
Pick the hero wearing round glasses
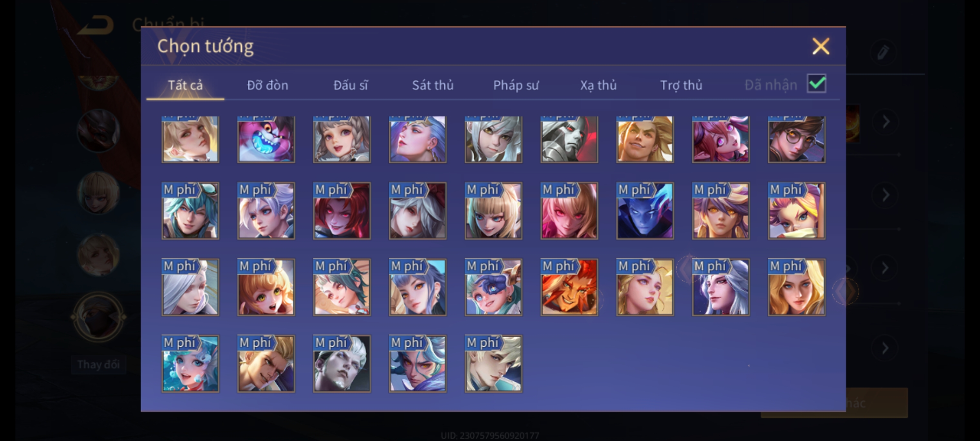point(796,139)
